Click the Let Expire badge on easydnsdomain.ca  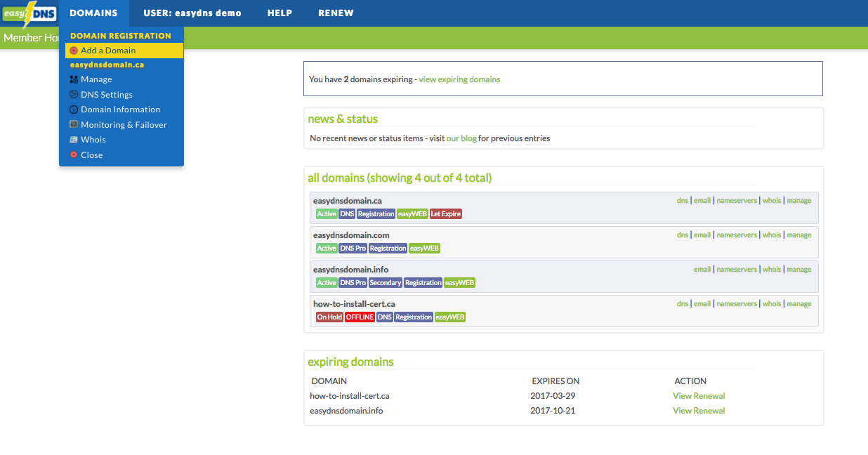[x=445, y=213]
